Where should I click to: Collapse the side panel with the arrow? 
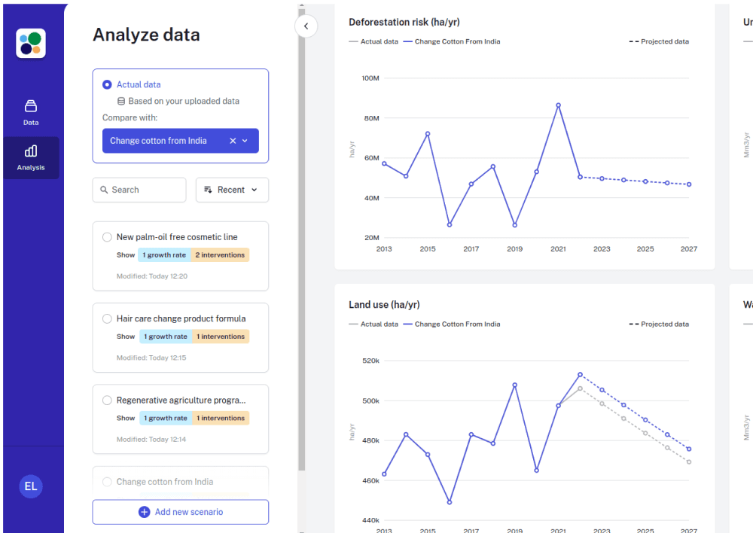306,26
